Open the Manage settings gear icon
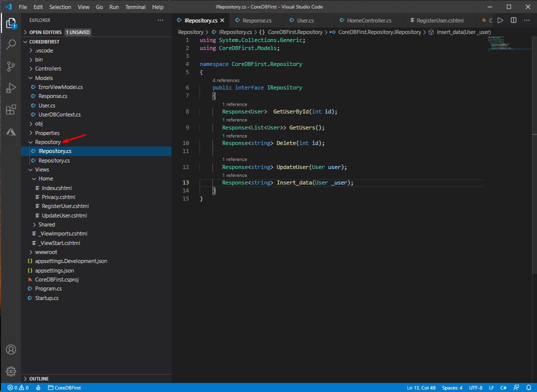The height and width of the screenshot is (392, 537). click(x=10, y=371)
